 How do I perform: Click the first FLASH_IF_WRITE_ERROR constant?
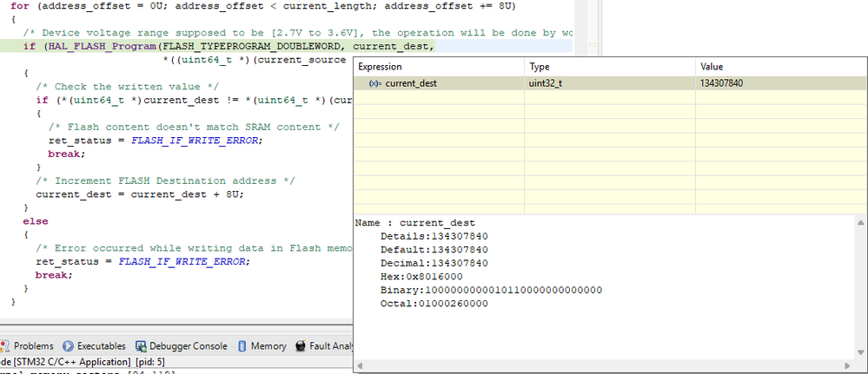pos(195,141)
